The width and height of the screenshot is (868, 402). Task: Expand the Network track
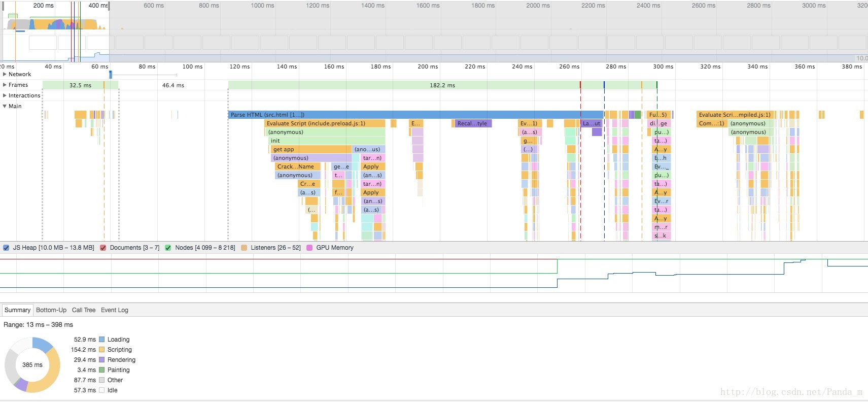5,74
